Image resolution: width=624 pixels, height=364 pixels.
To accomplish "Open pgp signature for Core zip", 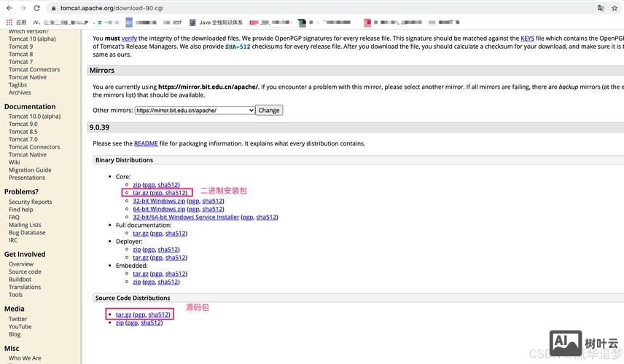I will [149, 185].
